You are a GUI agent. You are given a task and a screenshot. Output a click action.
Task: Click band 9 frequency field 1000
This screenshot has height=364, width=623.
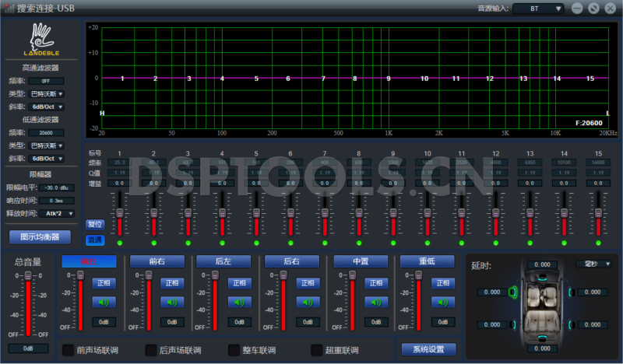393,163
